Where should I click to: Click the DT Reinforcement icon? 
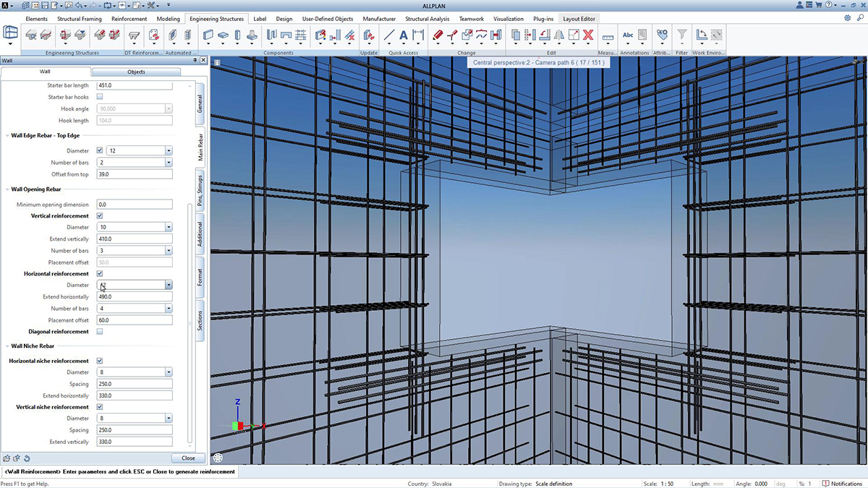tap(134, 35)
